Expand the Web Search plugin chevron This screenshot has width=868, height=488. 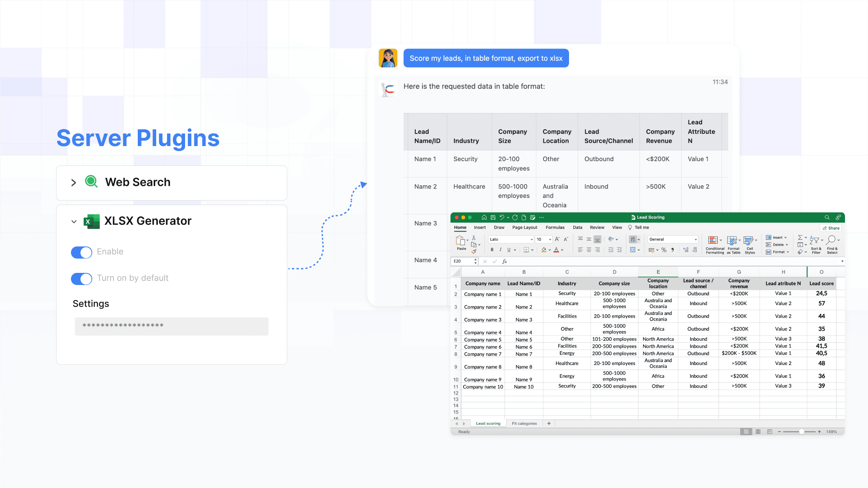click(73, 182)
